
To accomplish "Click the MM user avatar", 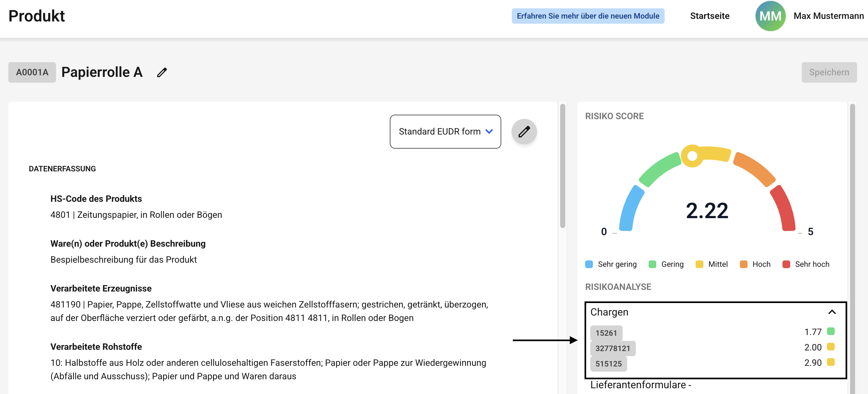I will 770,16.
